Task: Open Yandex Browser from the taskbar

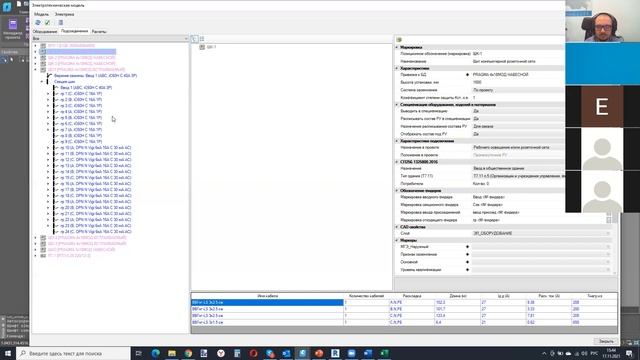Action: coord(221,353)
